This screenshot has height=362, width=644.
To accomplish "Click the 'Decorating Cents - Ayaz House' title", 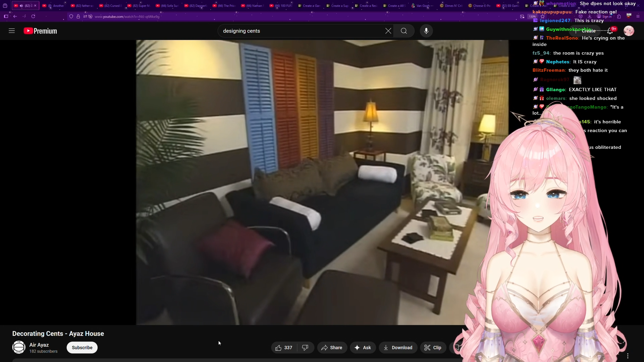I will (58, 334).
